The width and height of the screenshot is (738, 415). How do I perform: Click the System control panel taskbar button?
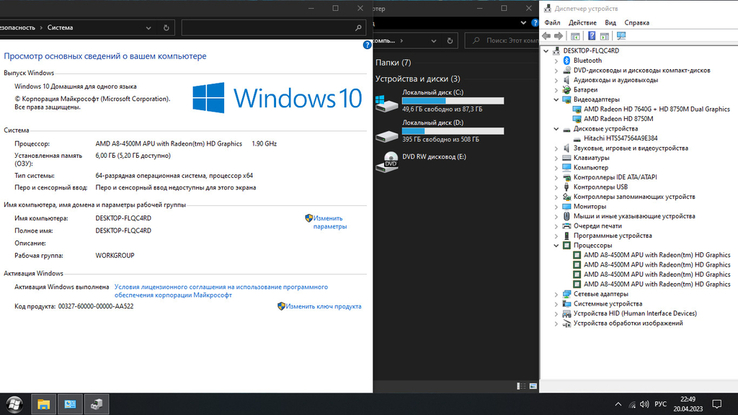70,404
